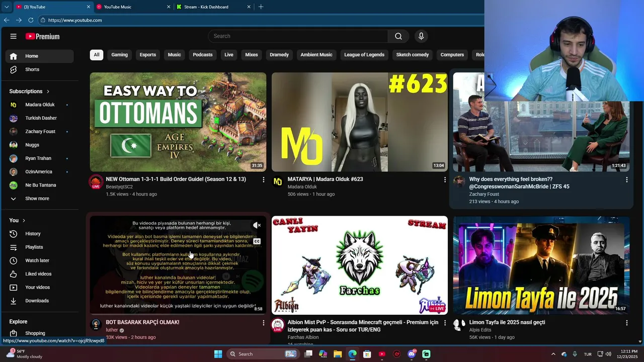The width and height of the screenshot is (644, 362).
Task: Open Ryan Trahan subscription channel
Action: 39,158
